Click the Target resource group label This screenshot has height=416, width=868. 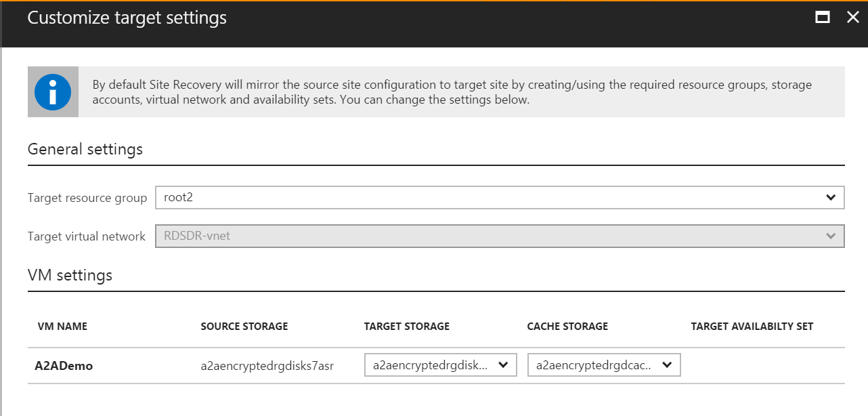[87, 198]
